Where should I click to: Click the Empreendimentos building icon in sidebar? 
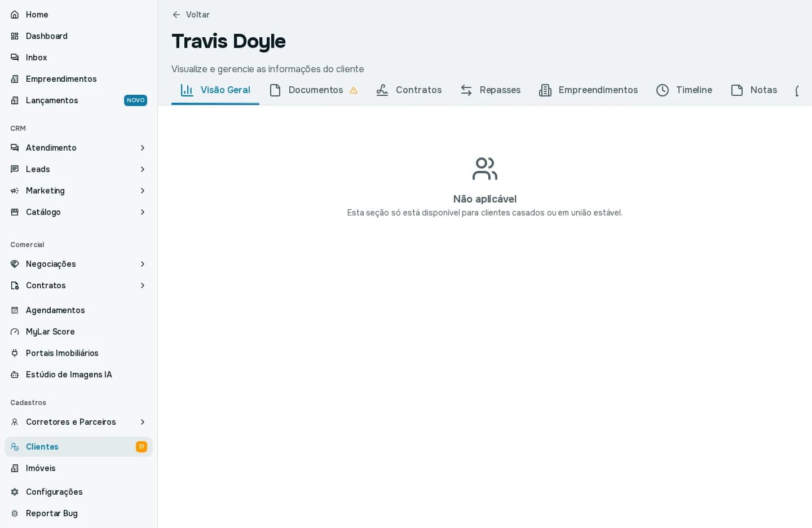pos(15,79)
